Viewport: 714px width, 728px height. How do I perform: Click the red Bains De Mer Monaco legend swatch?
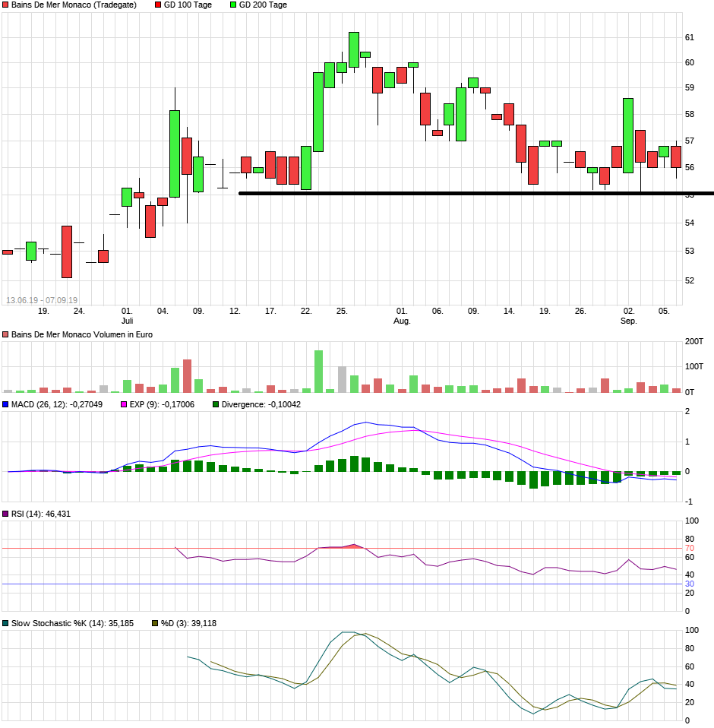pos(6,5)
